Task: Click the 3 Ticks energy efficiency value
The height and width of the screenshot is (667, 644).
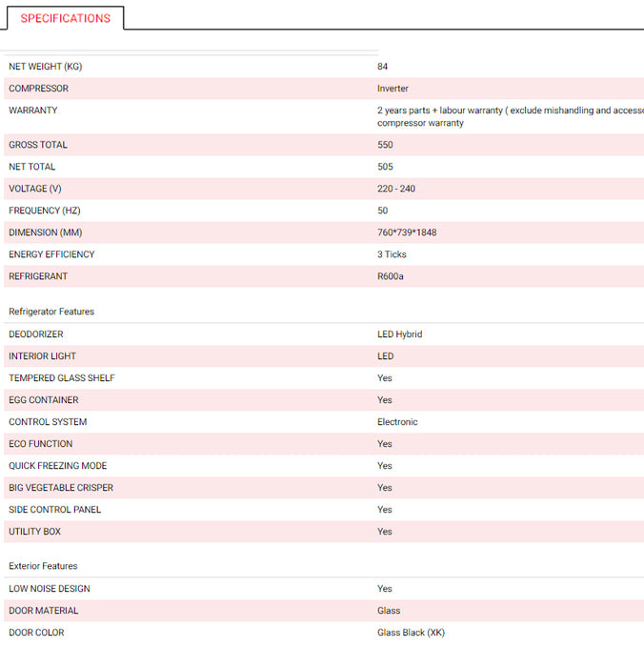Action: click(392, 254)
